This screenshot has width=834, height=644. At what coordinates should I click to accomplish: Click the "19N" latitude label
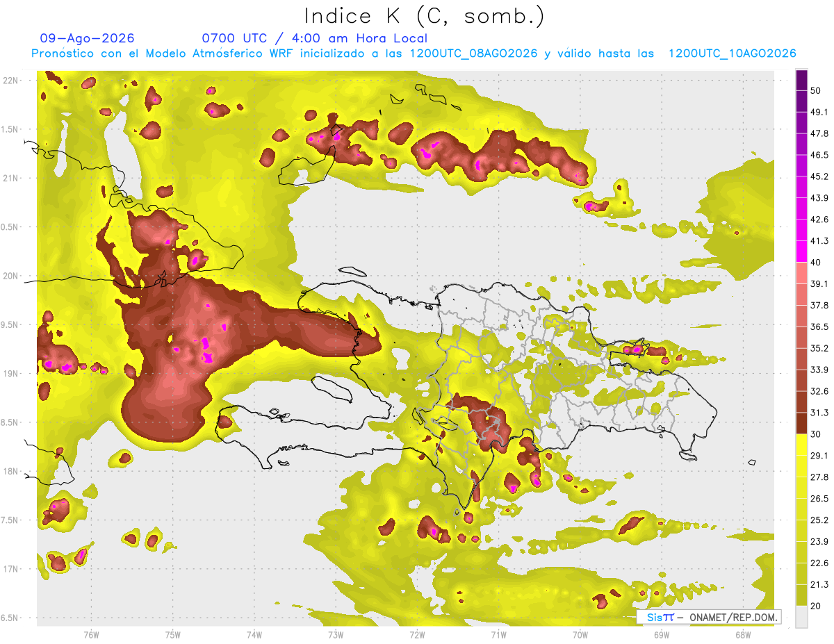click(10, 373)
